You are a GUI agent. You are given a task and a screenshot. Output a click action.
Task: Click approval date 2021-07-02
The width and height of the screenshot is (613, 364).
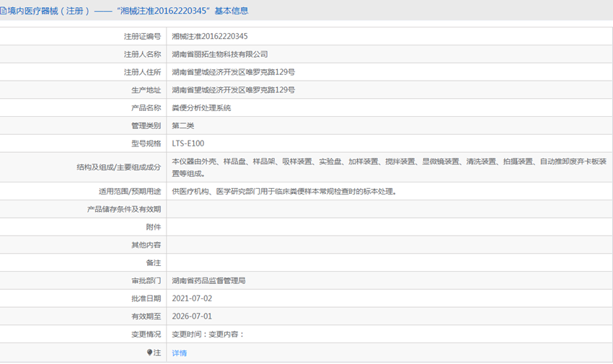(192, 298)
